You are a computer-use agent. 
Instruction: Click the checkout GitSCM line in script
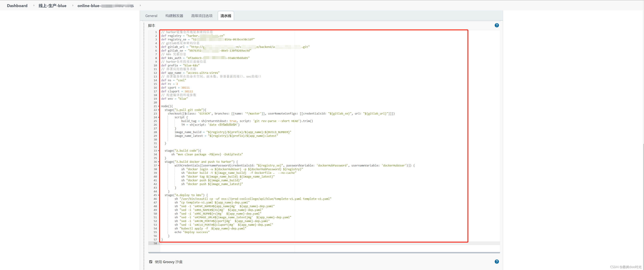click(x=281, y=114)
